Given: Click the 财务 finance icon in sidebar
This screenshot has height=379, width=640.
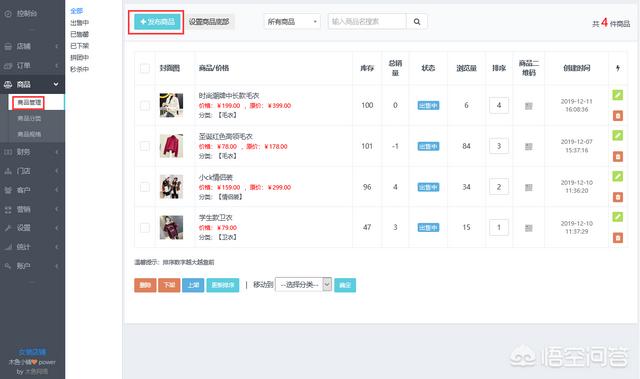Looking at the screenshot, I should click(x=8, y=152).
